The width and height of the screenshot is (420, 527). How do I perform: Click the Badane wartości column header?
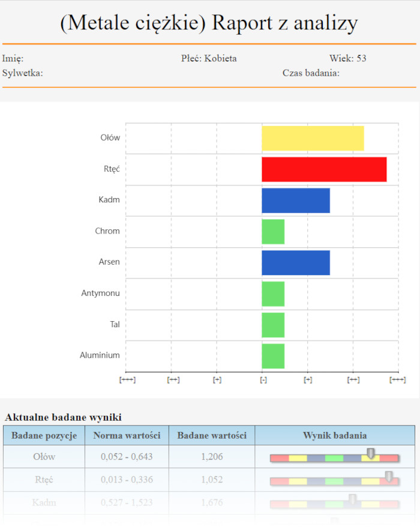coord(212,435)
